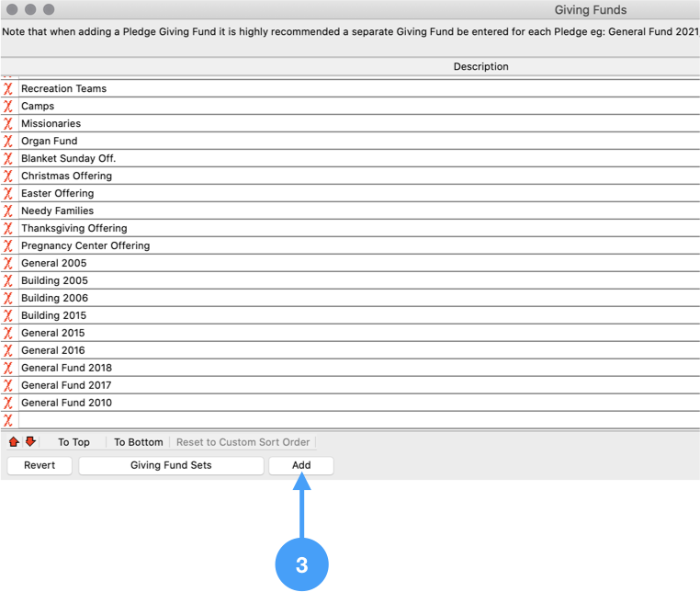Viewport: 700px width, 592px height.
Task: Click the General 2015 text
Action: [x=52, y=333]
